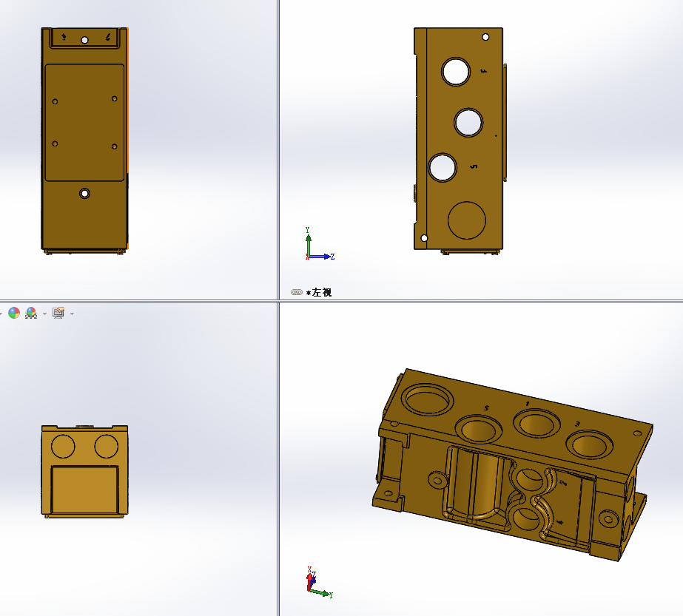The image size is (683, 616).
Task: Select the part in the bottom-left viewport
Action: coord(84,472)
